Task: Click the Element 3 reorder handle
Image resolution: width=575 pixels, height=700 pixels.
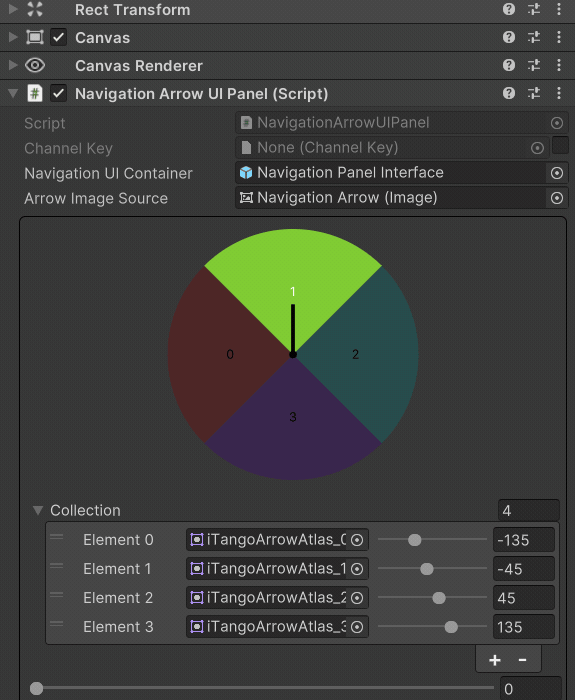Action: tap(56, 624)
